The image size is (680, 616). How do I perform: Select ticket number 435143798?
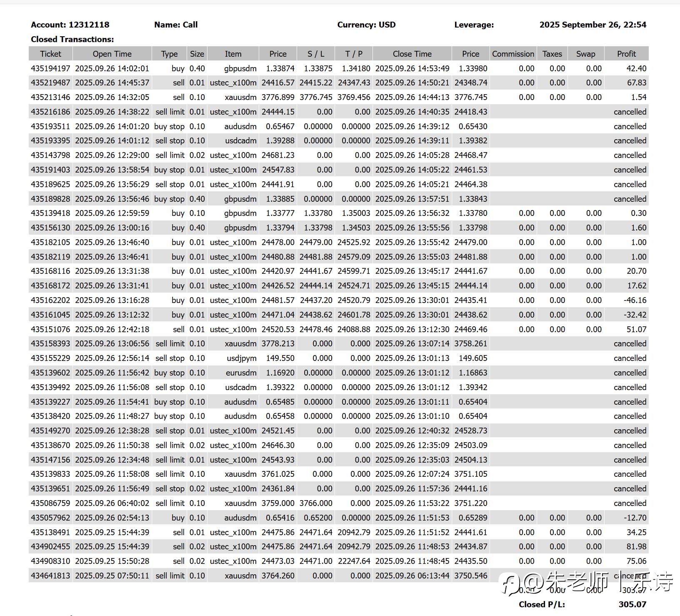click(50, 155)
